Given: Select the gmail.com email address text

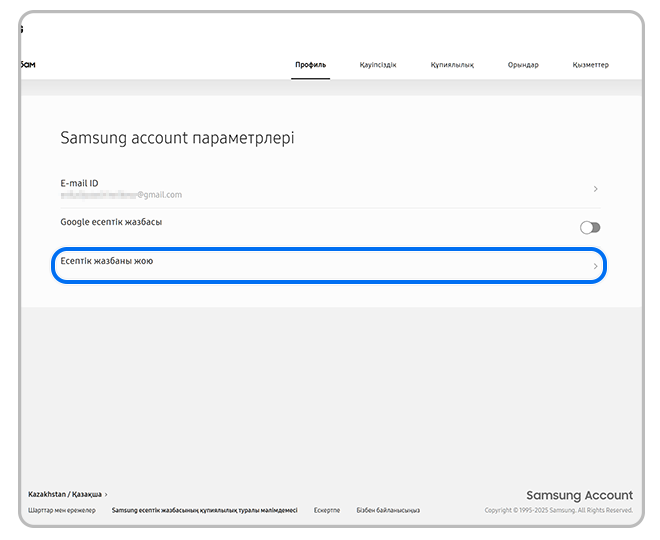Looking at the screenshot, I should coord(121,195).
